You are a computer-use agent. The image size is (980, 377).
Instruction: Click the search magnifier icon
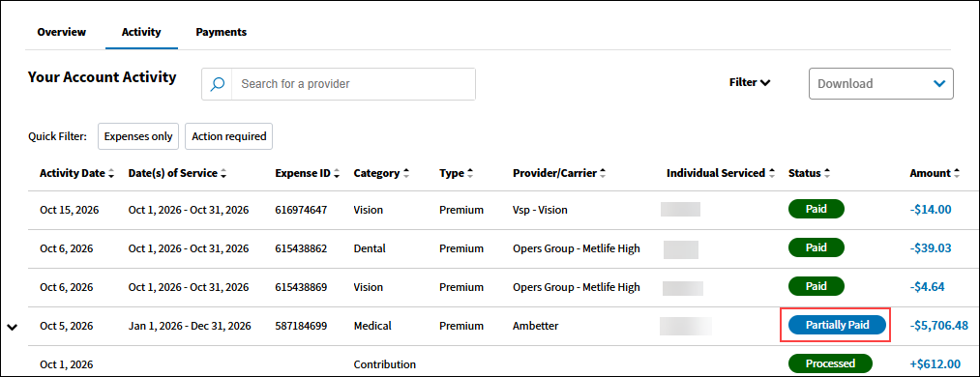pyautogui.click(x=217, y=84)
